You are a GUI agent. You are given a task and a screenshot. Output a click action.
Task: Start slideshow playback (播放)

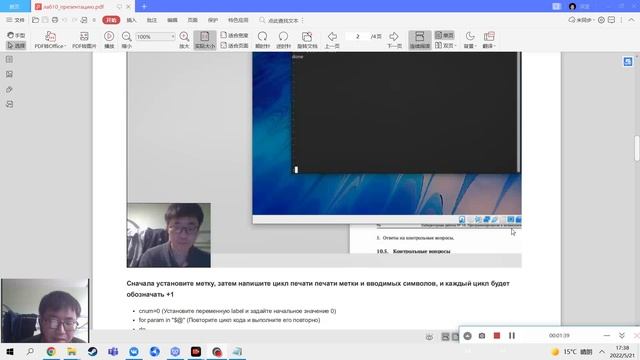pyautogui.click(x=109, y=40)
